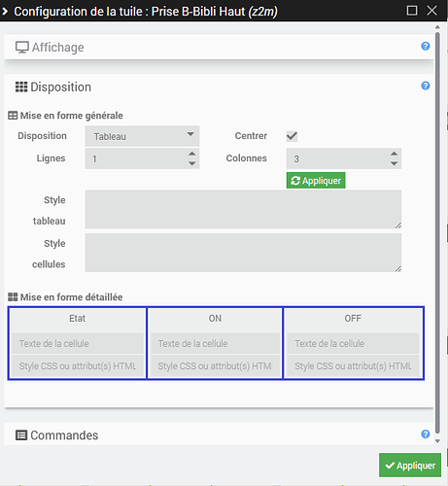Expand the Commandes section header
Image resolution: width=448 pixels, height=486 pixels.
point(219,434)
